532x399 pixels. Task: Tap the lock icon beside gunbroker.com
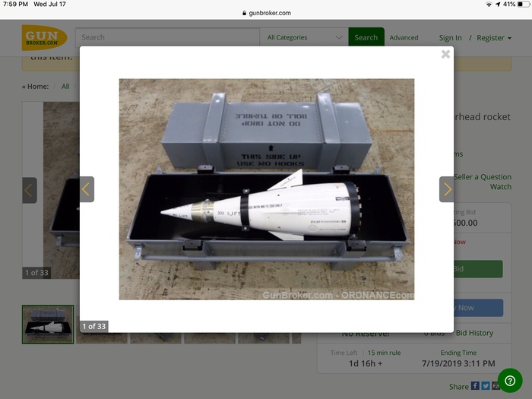pos(244,13)
